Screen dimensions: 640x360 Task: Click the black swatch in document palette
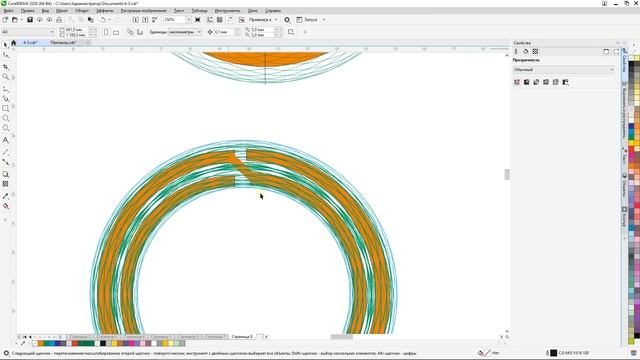[x=103, y=344]
